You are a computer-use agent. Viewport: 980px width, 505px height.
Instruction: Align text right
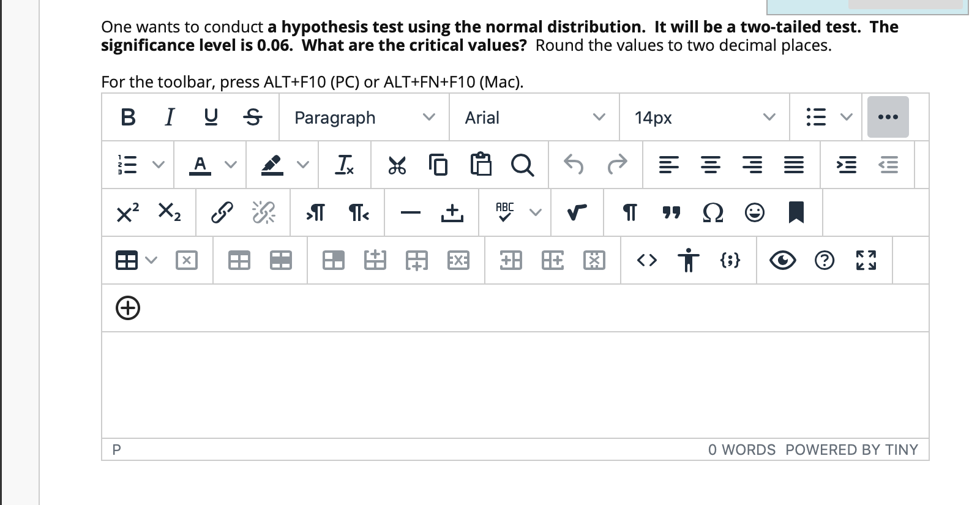point(752,165)
